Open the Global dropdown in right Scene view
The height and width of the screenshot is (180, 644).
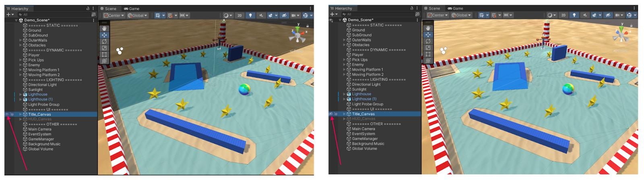click(x=461, y=15)
